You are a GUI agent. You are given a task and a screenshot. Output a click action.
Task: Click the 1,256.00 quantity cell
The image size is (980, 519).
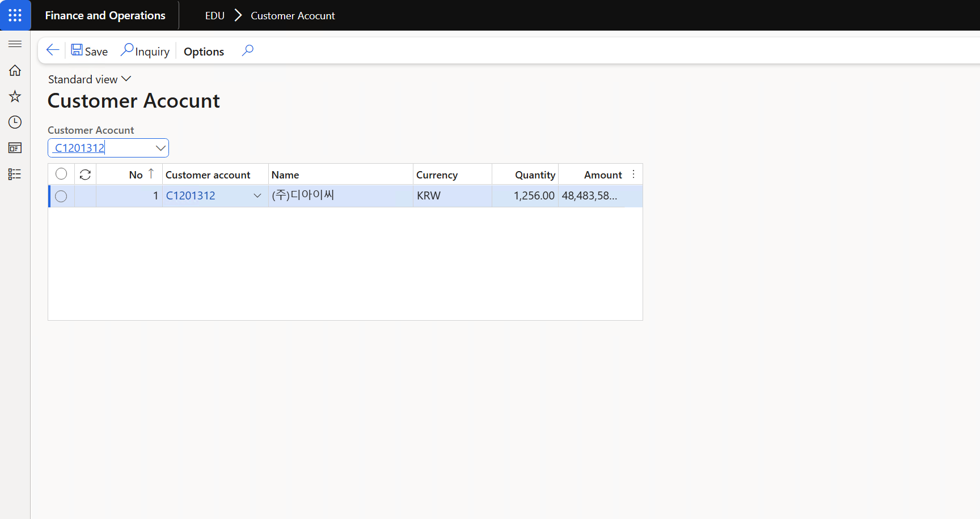pyautogui.click(x=525, y=195)
